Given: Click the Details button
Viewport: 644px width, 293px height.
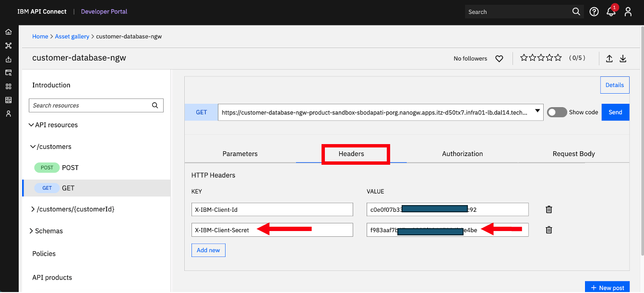Looking at the screenshot, I should [615, 85].
